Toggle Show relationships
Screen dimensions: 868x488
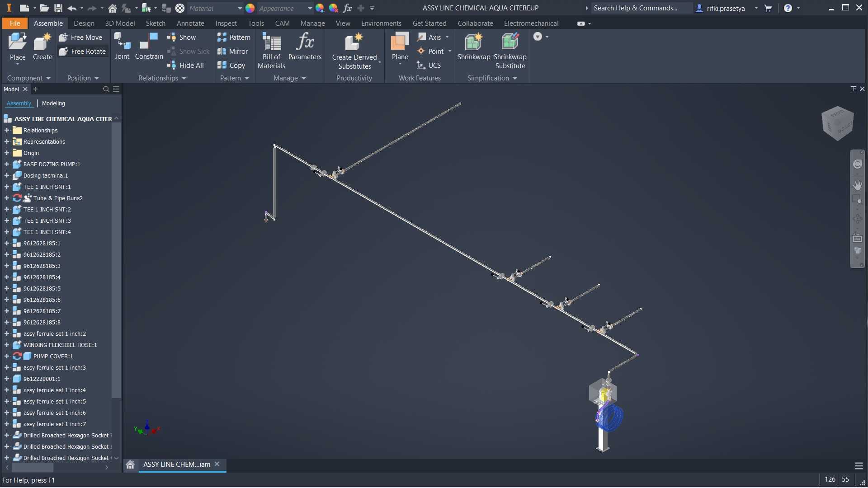pyautogui.click(x=182, y=38)
